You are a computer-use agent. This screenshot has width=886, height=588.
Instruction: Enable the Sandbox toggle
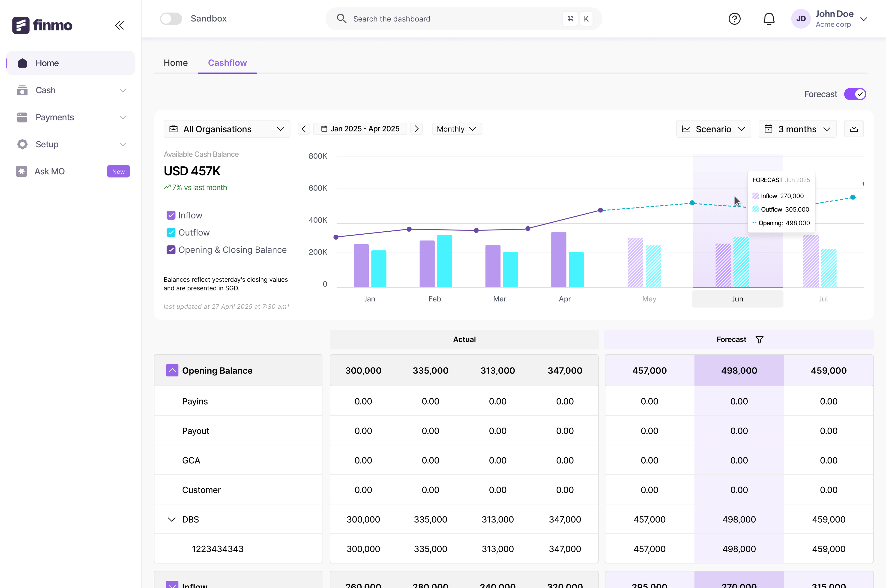coord(171,19)
